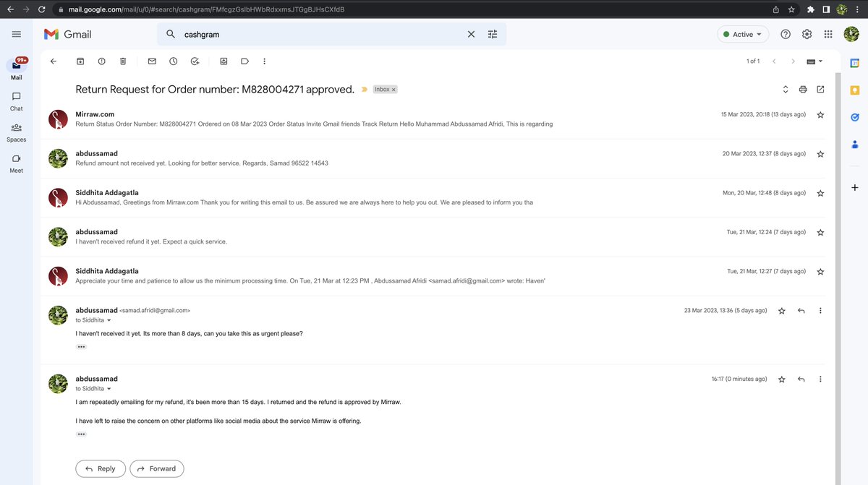Show recipient details on 23 Mar message
The width and height of the screenshot is (868, 485).
109,320
